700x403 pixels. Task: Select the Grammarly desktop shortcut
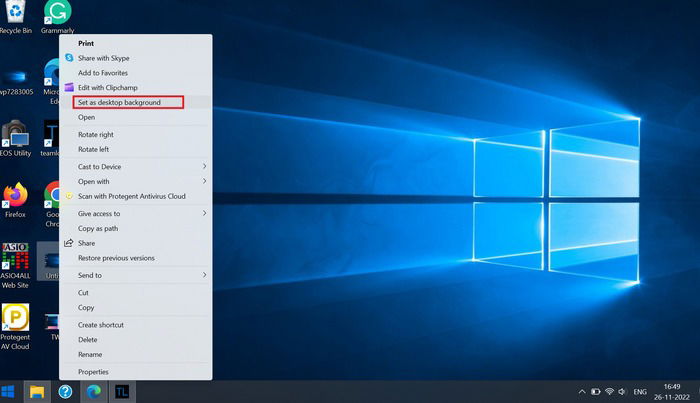click(x=57, y=17)
